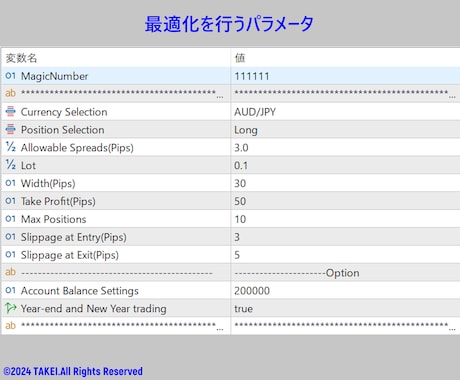Click the 変数名 column header
This screenshot has width=460, height=380.
click(x=21, y=58)
